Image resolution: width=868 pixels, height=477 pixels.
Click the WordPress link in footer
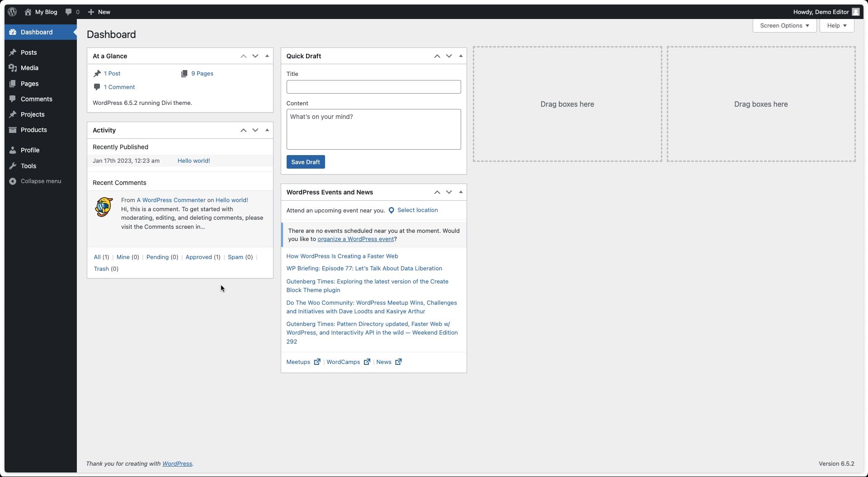click(x=177, y=464)
